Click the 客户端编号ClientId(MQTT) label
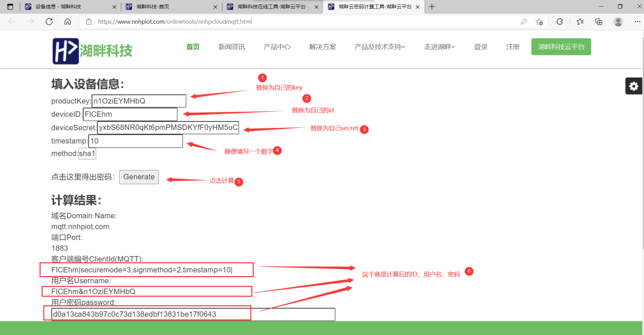The width and height of the screenshot is (644, 335). click(97, 259)
